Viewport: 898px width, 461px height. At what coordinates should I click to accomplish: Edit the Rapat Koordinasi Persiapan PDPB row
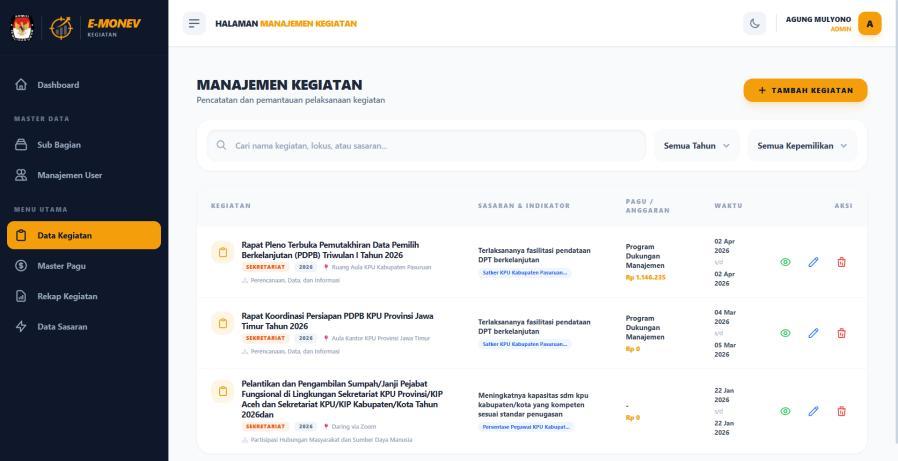(813, 333)
